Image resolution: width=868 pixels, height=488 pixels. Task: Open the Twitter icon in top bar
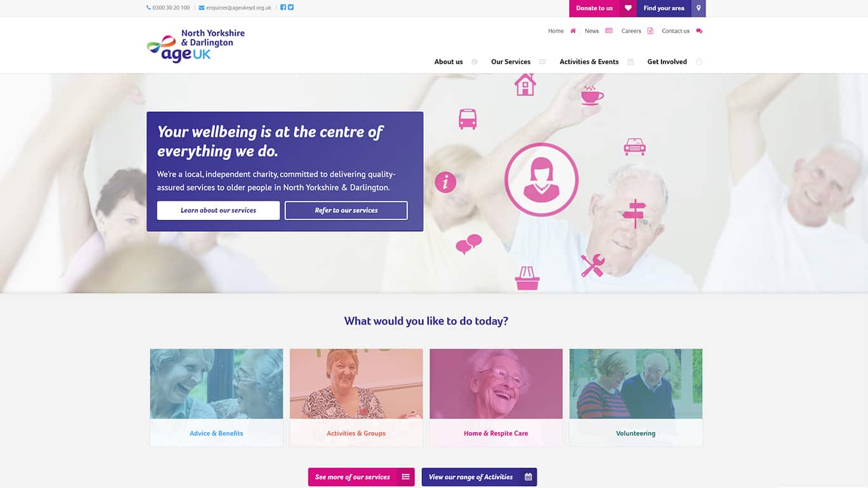pyautogui.click(x=291, y=8)
